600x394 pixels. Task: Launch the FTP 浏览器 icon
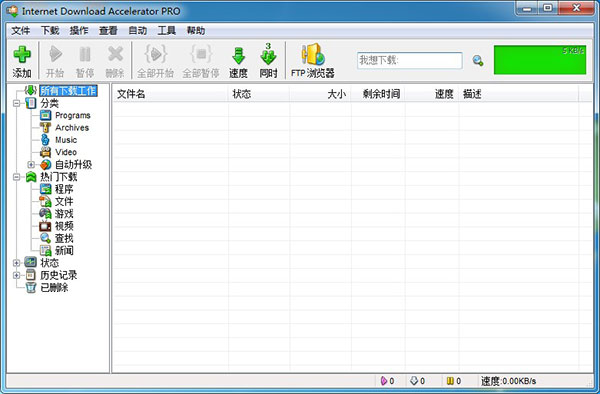tap(313, 54)
